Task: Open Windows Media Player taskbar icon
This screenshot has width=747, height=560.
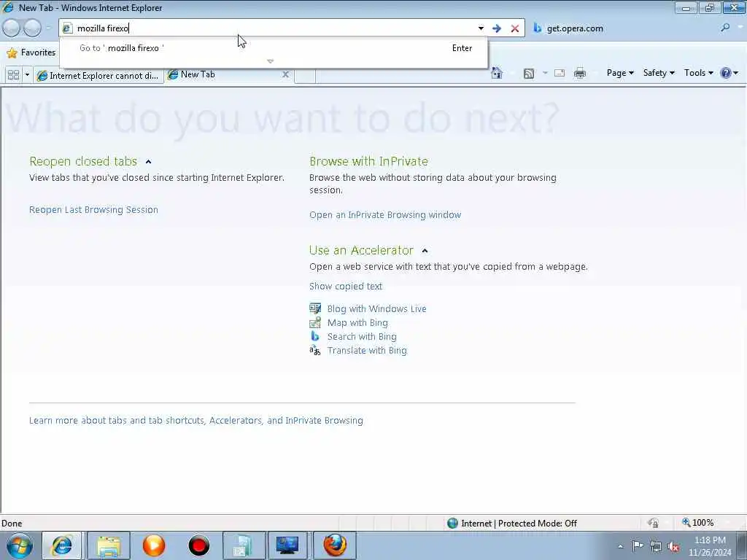Action: click(153, 545)
